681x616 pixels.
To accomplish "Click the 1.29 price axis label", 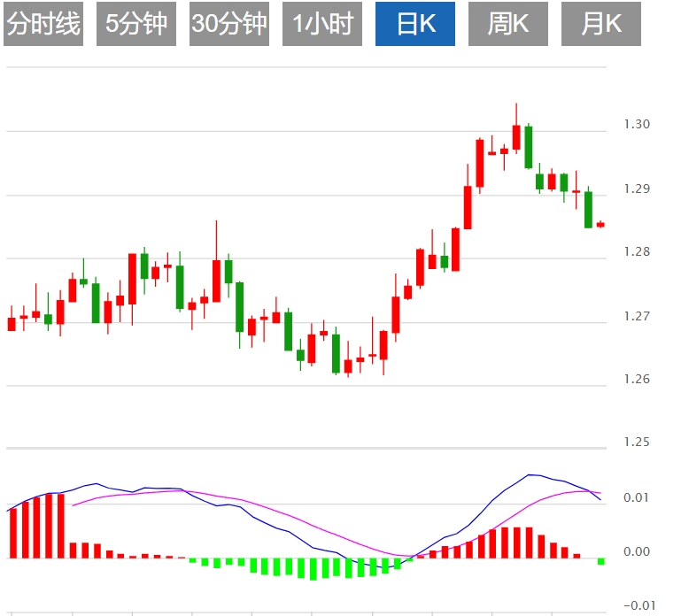I will pyautogui.click(x=637, y=189).
